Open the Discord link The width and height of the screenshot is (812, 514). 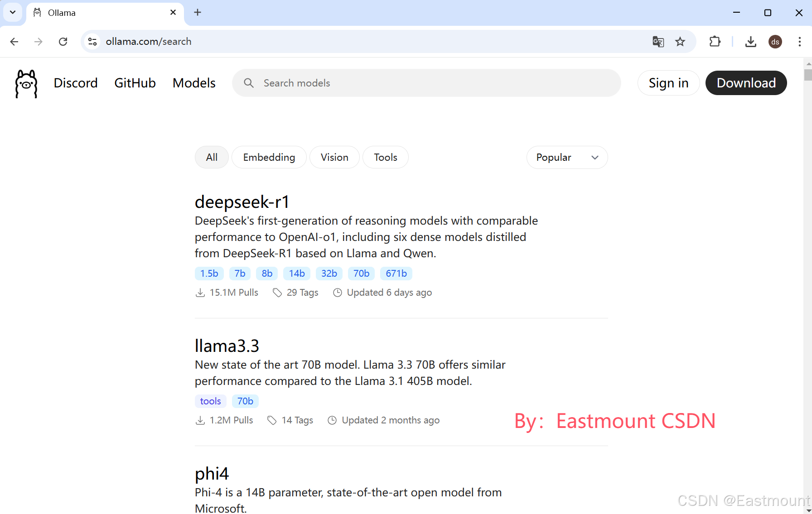(76, 83)
